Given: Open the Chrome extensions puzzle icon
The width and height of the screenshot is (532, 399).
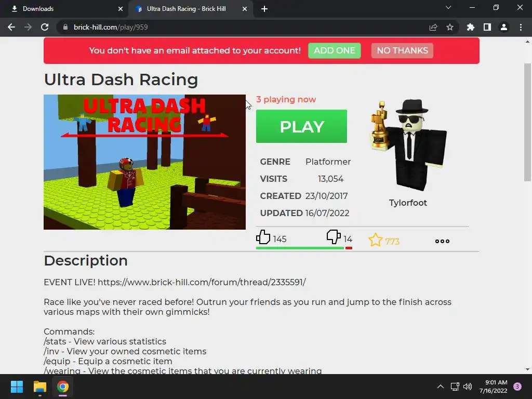Looking at the screenshot, I should tap(471, 27).
